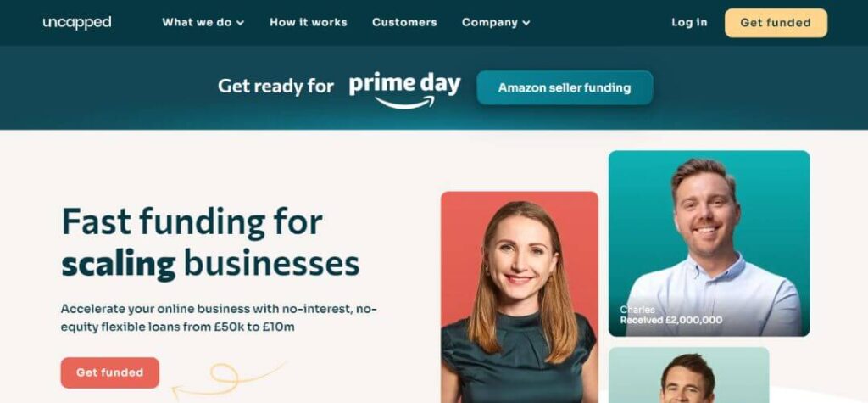
Task: Click the red Get funded button
Action: coord(110,372)
